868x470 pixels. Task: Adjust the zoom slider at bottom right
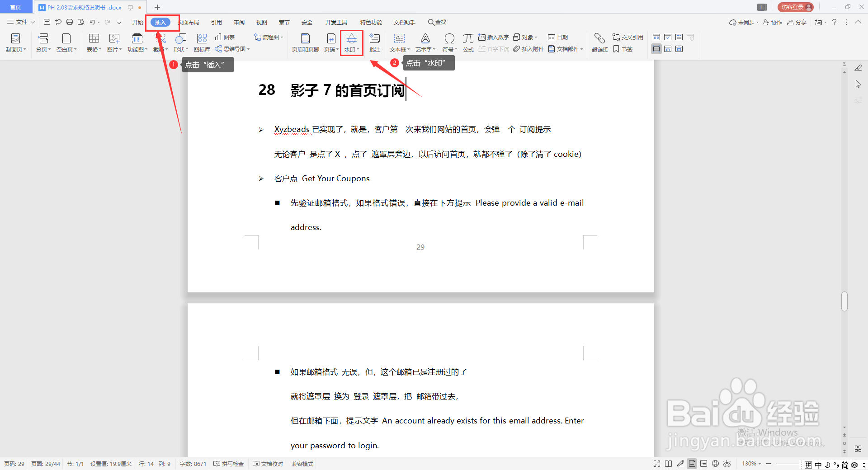coord(787,464)
